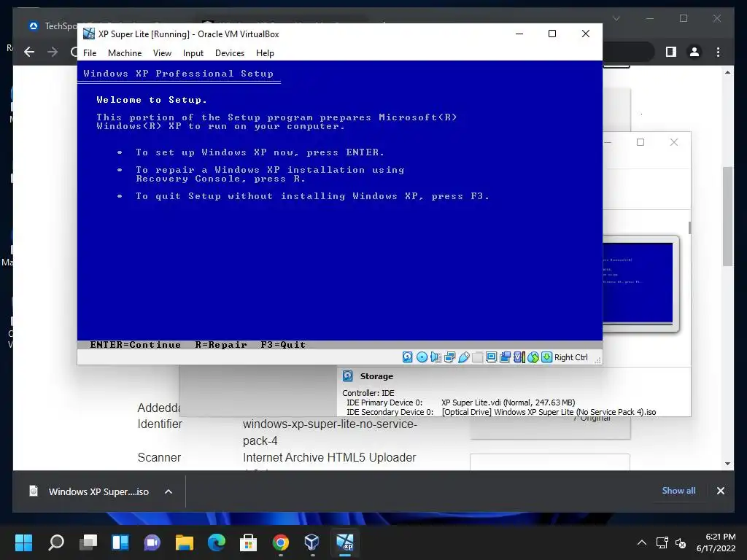Switch to running XP VM taskbar icon
Image resolution: width=747 pixels, height=560 pixels.
[x=345, y=542]
